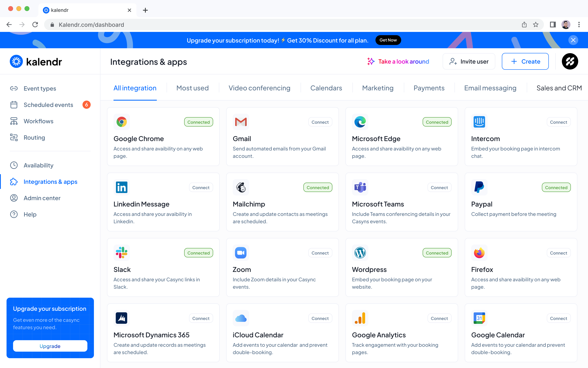The height and width of the screenshot is (368, 588).
Task: Click Connect on the Gmail card
Action: (x=320, y=122)
